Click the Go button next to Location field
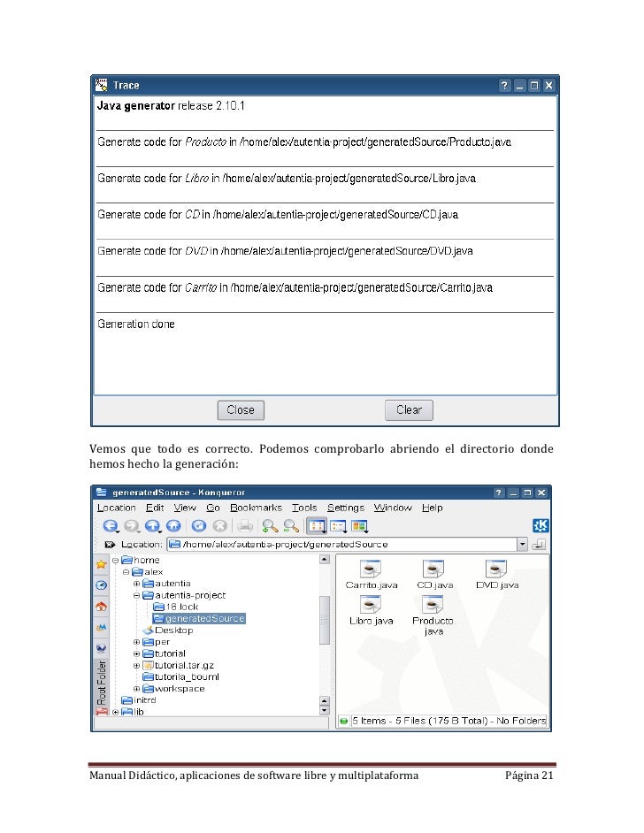Image resolution: width=644 pixels, height=833 pixels. click(x=538, y=545)
